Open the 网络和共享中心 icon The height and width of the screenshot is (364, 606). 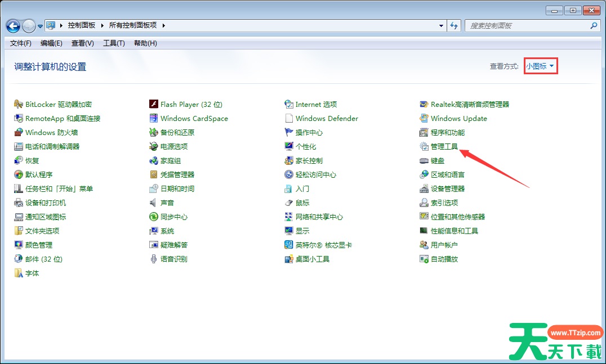[x=289, y=217]
